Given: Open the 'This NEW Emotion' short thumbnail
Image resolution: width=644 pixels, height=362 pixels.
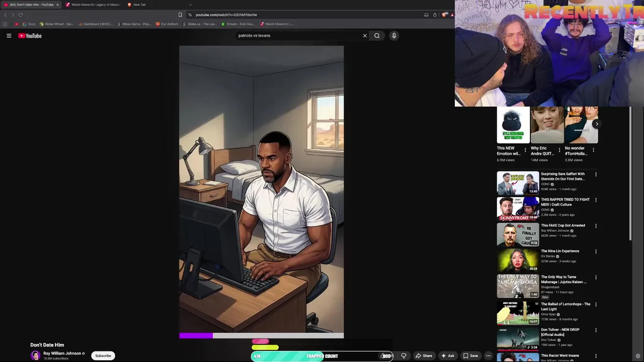Looking at the screenshot, I should pos(513,125).
